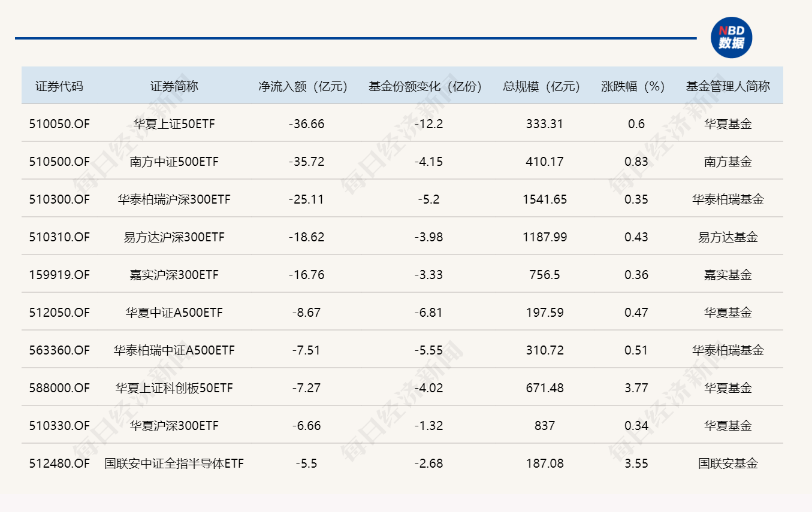
Task: Select net inflow value -18.62
Action: (x=306, y=237)
